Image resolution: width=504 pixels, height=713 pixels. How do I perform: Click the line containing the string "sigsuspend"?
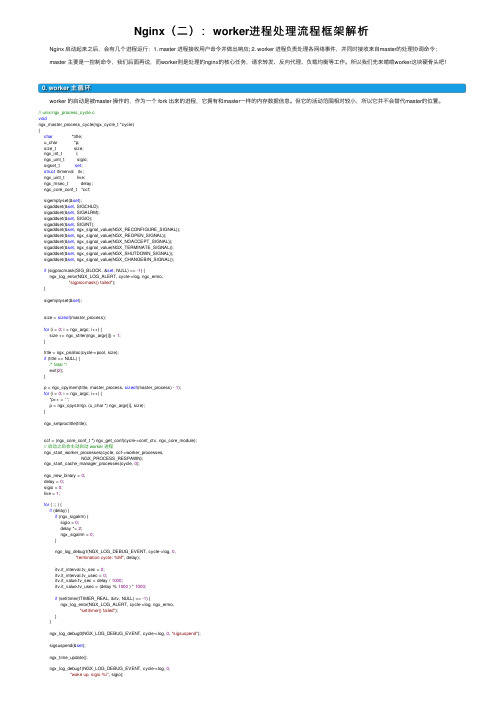[125, 633]
